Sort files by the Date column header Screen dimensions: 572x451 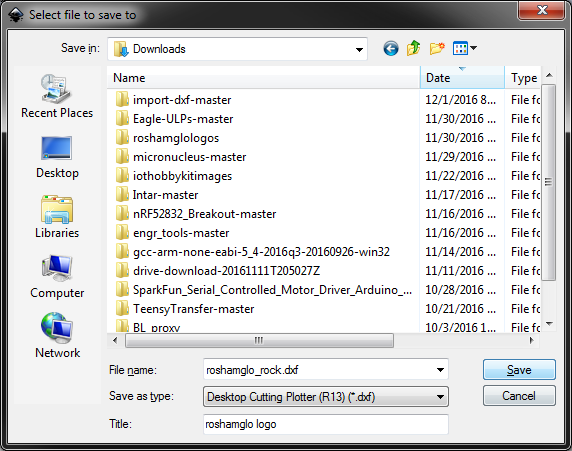click(x=462, y=78)
